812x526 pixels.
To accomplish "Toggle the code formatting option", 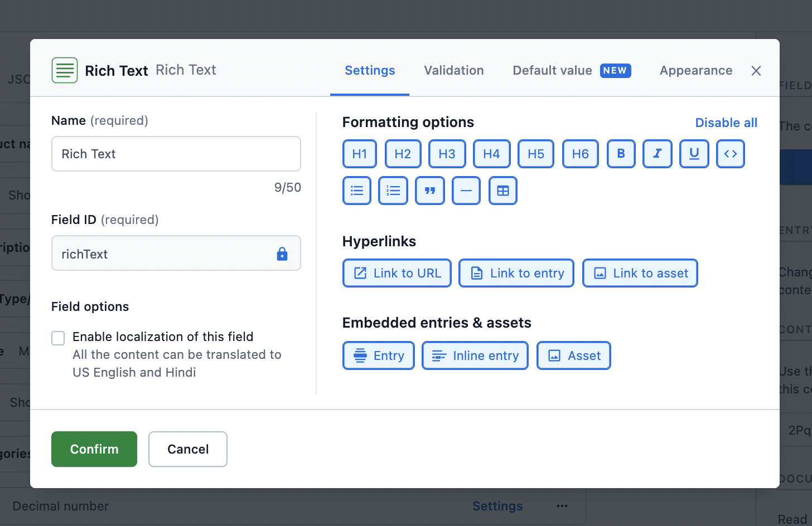I will pos(730,154).
